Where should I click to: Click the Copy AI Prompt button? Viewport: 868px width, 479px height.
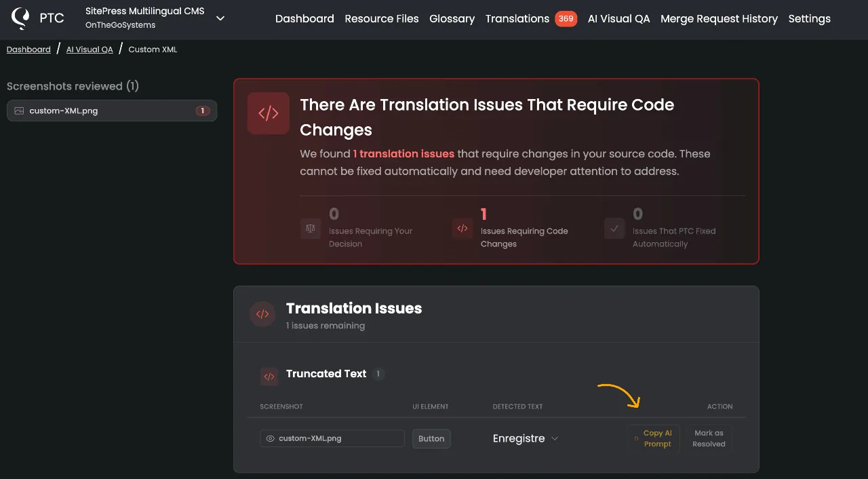[x=654, y=438]
